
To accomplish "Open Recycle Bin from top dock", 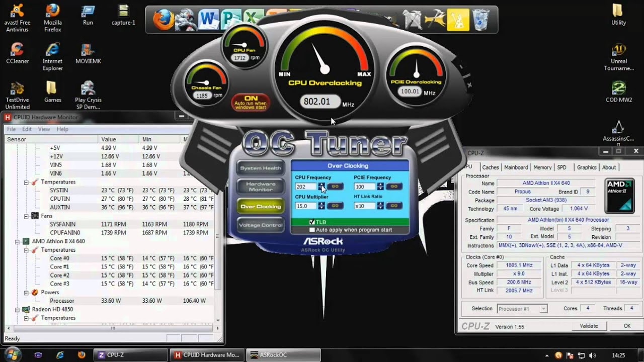I will click(x=480, y=20).
